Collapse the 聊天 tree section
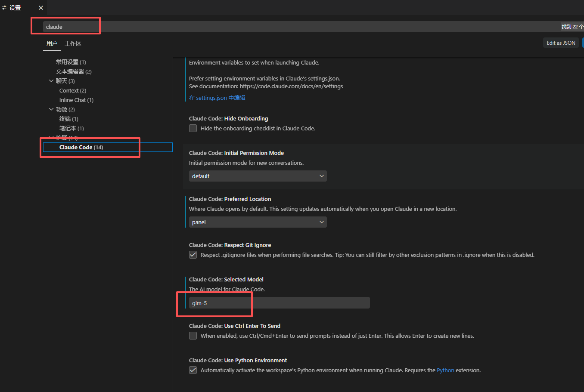 tap(51, 81)
